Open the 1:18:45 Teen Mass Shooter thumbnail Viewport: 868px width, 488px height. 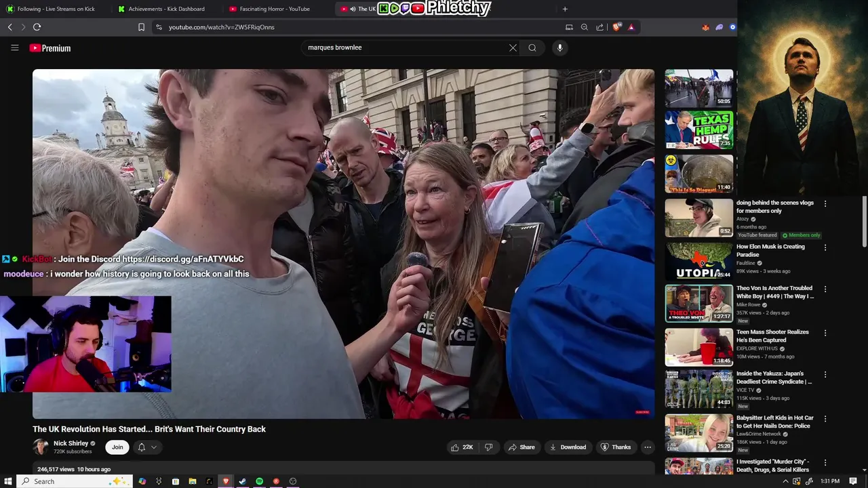698,347
